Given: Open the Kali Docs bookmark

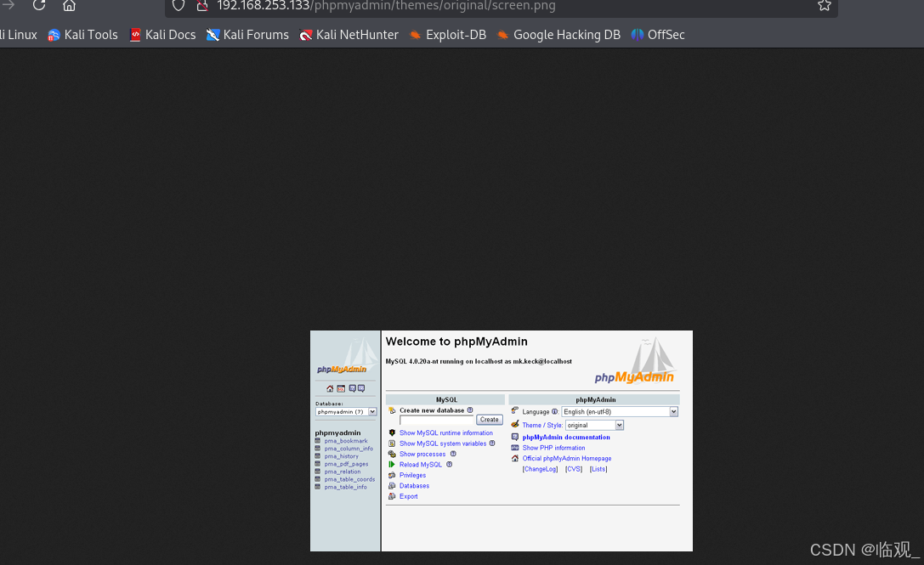Looking at the screenshot, I should click(162, 35).
